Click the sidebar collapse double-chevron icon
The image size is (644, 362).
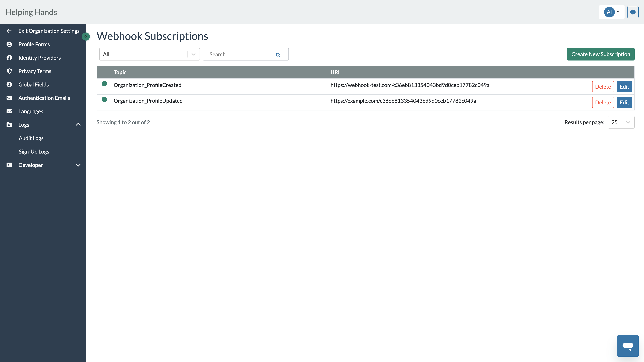[86, 37]
